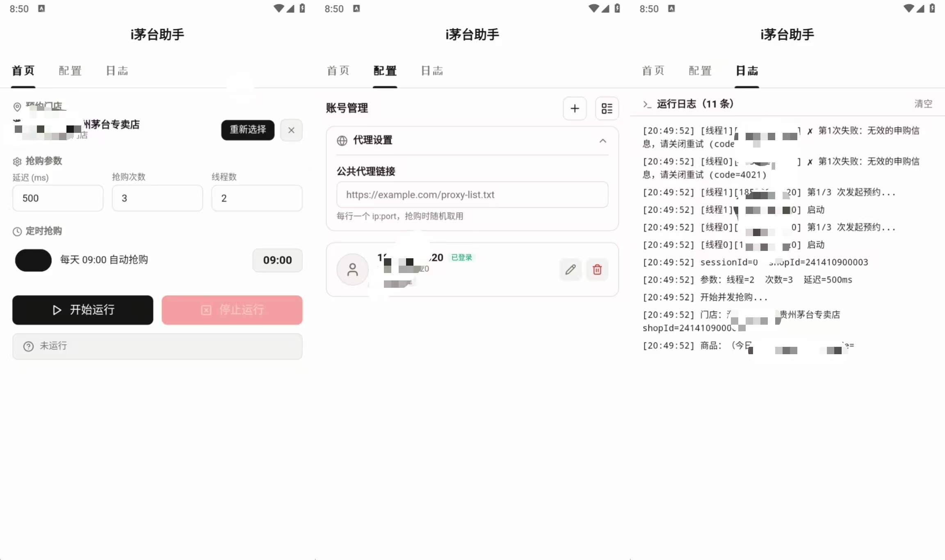Switch to 日志 tab in middle screen
This screenshot has height=560, width=945.
tap(432, 71)
